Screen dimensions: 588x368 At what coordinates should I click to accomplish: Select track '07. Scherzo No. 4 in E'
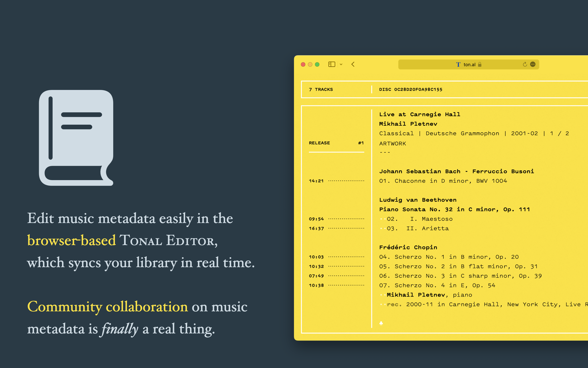[x=437, y=285]
